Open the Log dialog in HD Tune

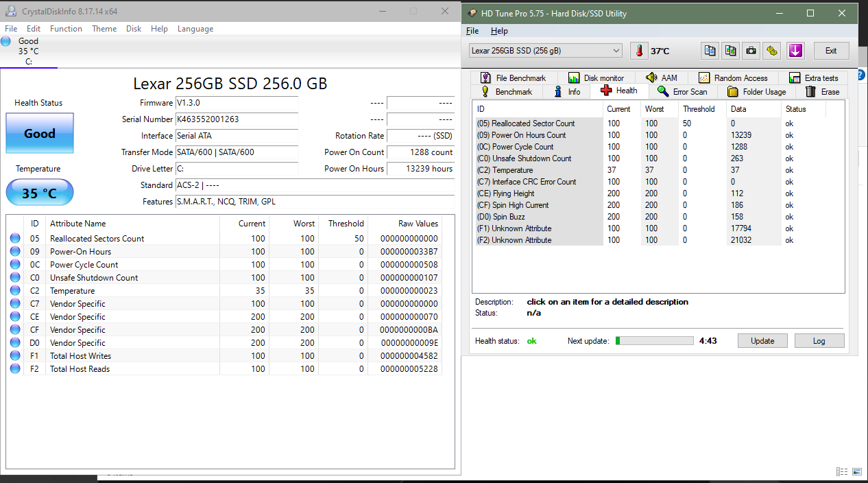819,340
